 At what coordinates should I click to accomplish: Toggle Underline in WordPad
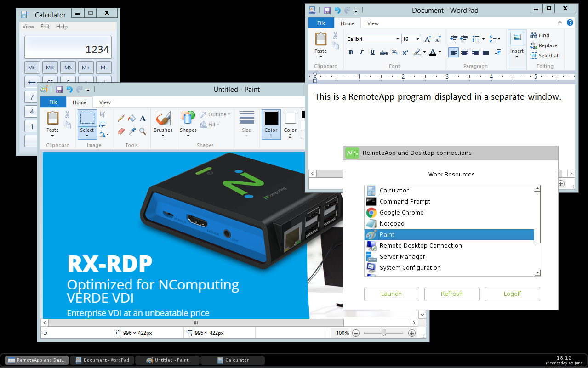[x=372, y=52]
